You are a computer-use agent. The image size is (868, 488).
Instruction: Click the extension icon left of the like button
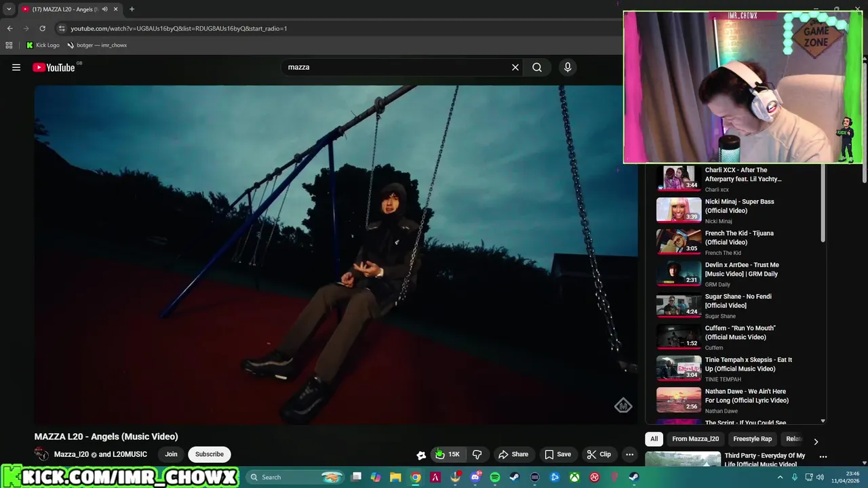pyautogui.click(x=421, y=455)
